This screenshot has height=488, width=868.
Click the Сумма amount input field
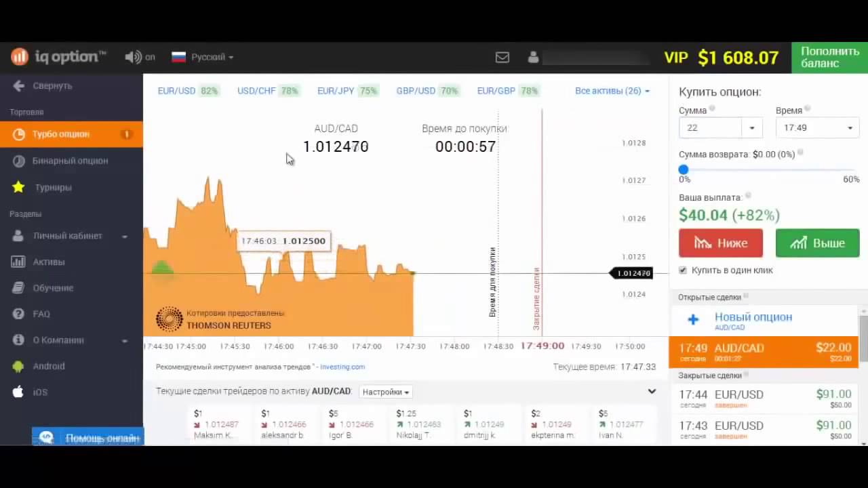pyautogui.click(x=710, y=127)
